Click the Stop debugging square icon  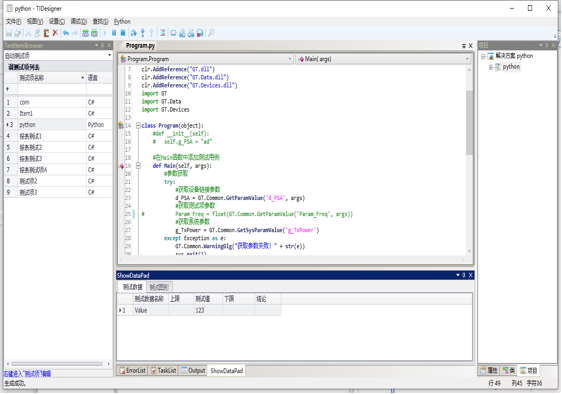tap(123, 33)
